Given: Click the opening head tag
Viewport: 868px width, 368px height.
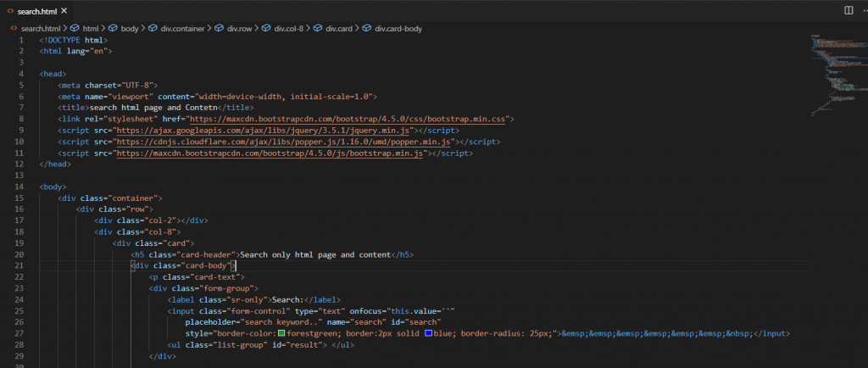Looking at the screenshot, I should pyautogui.click(x=53, y=74).
